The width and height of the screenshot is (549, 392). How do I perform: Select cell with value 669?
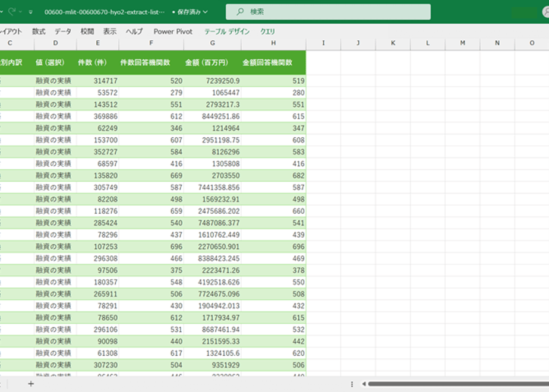coord(152,176)
